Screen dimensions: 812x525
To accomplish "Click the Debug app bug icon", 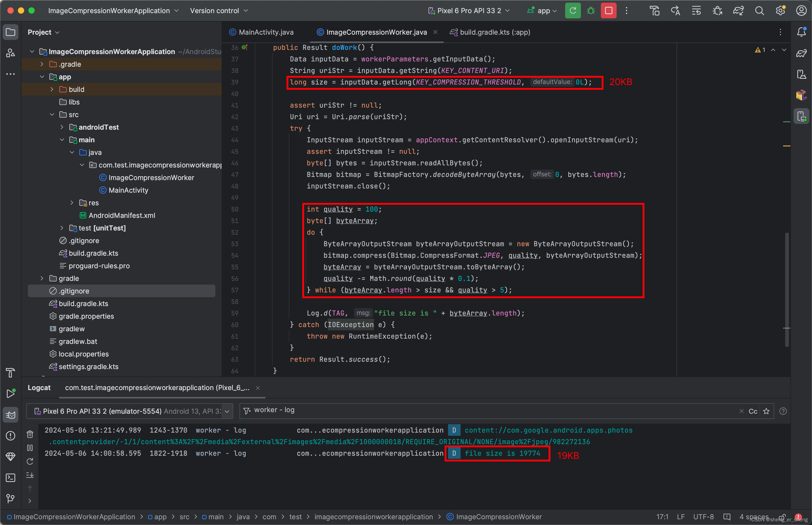I will click(591, 10).
